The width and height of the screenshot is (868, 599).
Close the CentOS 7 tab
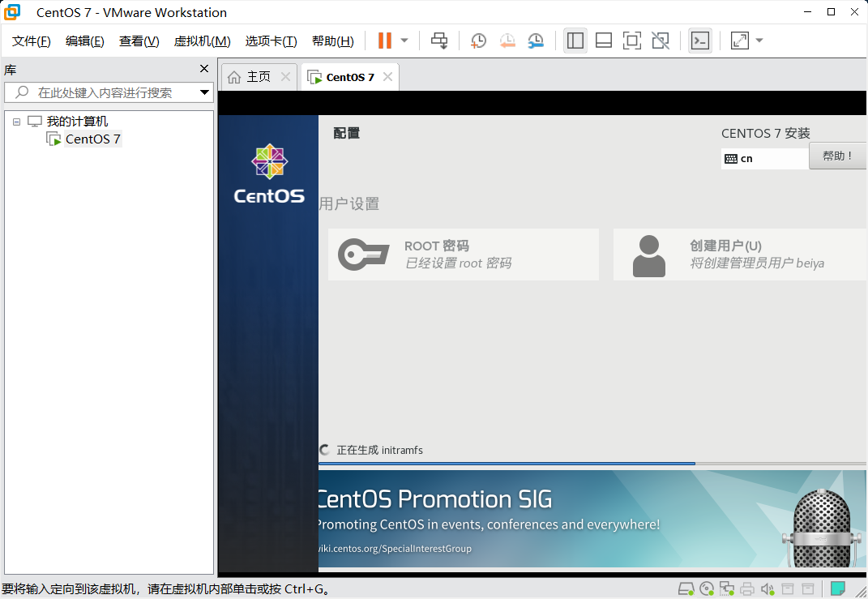pyautogui.click(x=388, y=77)
